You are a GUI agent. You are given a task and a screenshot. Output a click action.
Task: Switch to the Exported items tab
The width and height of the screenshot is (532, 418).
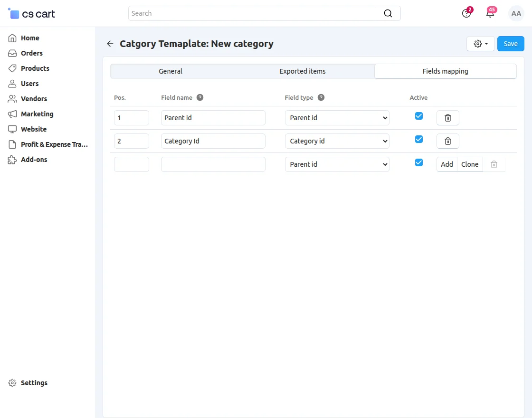pos(303,71)
